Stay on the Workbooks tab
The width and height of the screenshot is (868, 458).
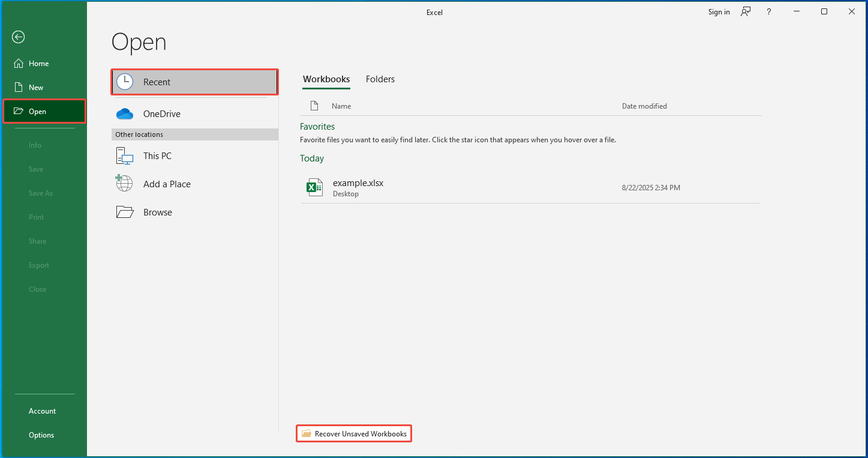326,79
